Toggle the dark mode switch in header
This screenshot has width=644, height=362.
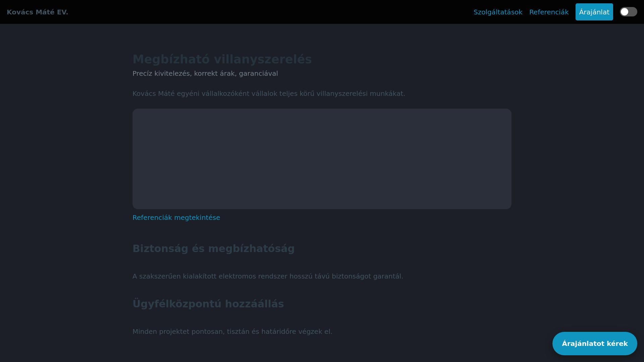628,12
